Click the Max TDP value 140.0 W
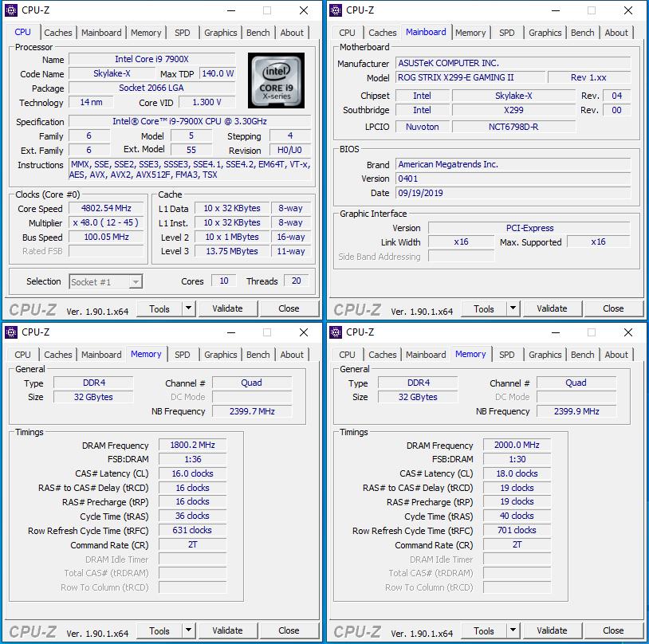This screenshot has height=644, width=649. click(218, 73)
